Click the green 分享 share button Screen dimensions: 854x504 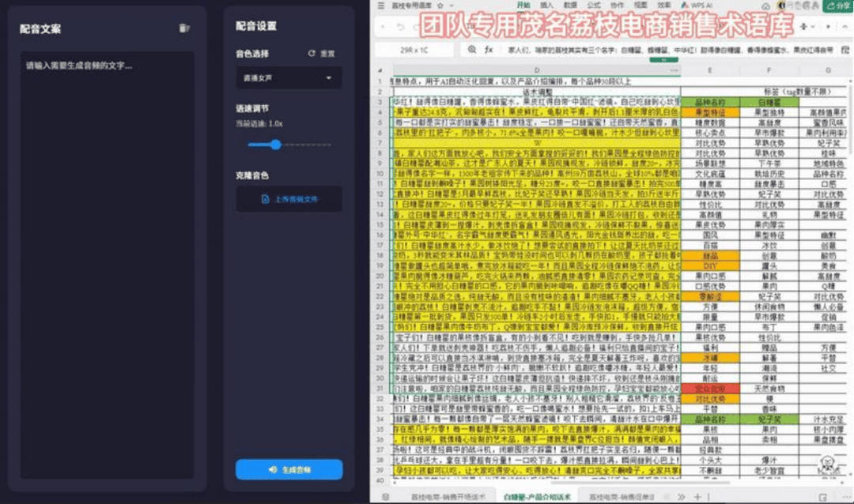837,6
